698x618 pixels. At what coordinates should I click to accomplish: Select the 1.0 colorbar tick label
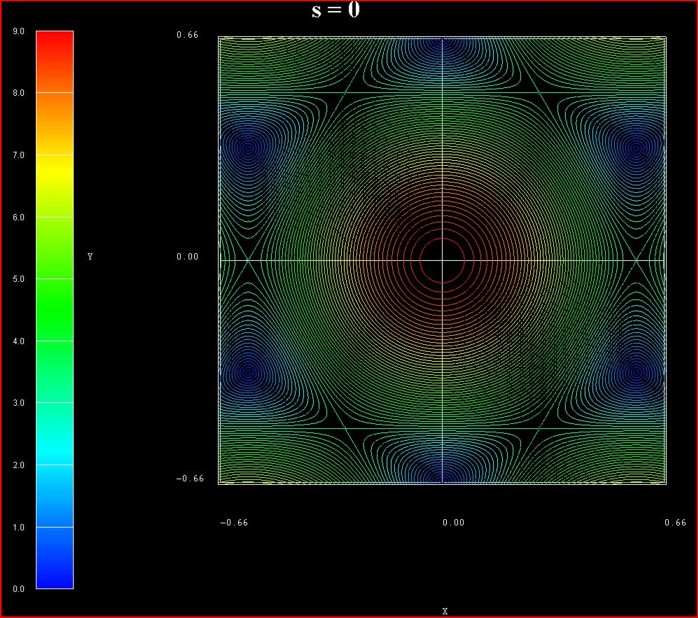point(18,527)
